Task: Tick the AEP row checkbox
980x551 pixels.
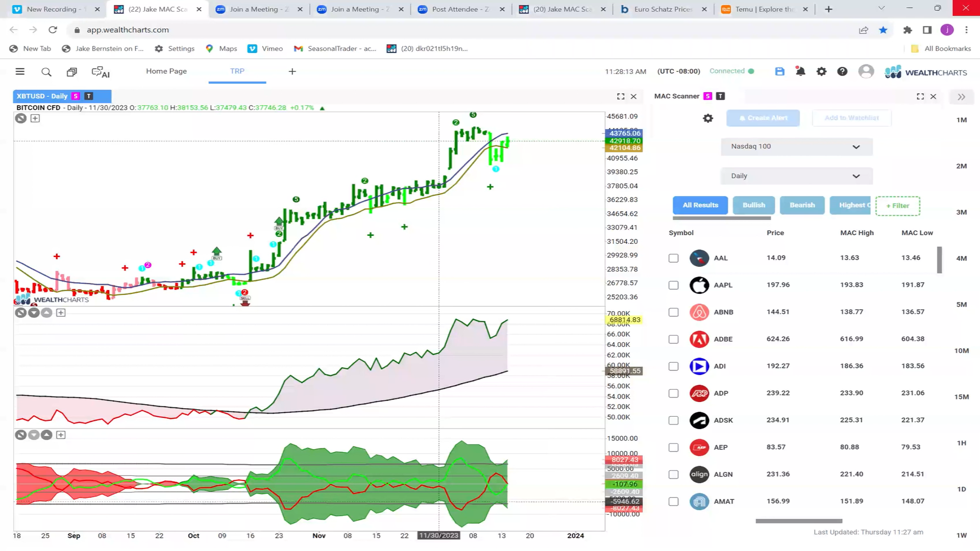Action: [x=674, y=447]
